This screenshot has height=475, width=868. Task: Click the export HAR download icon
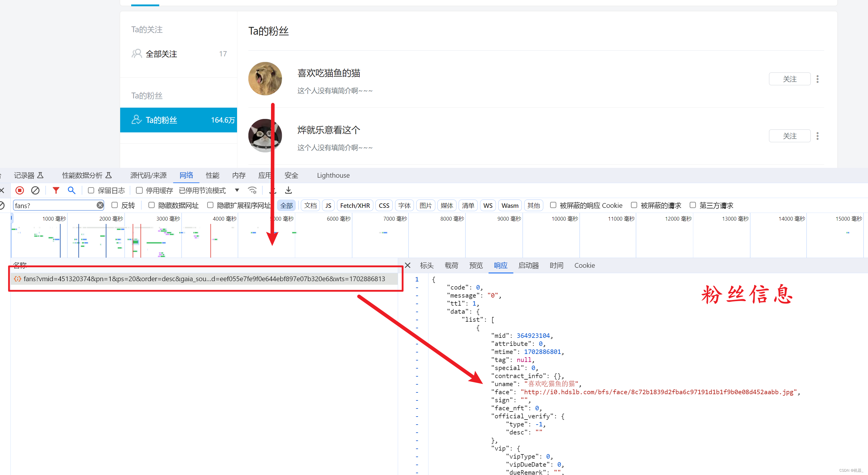click(x=288, y=190)
